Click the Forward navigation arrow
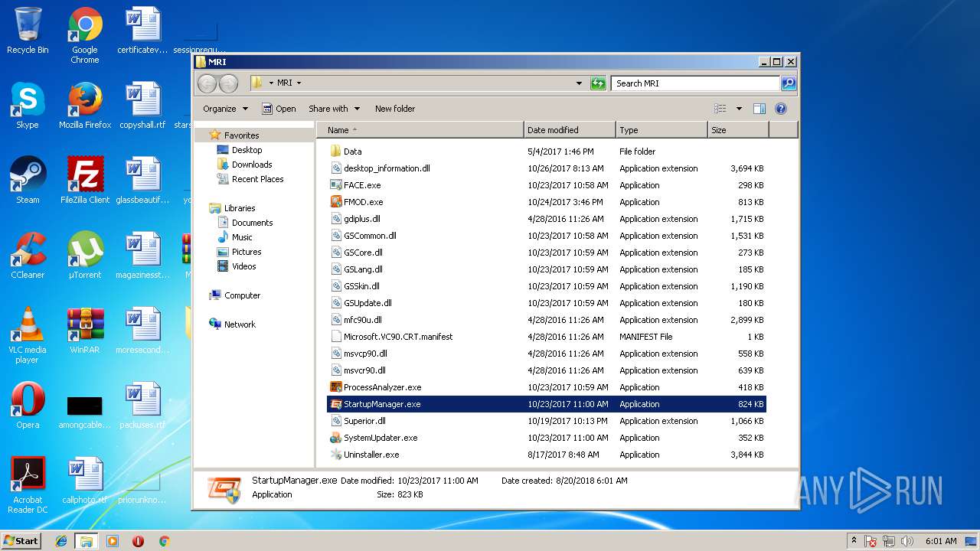 tap(228, 83)
